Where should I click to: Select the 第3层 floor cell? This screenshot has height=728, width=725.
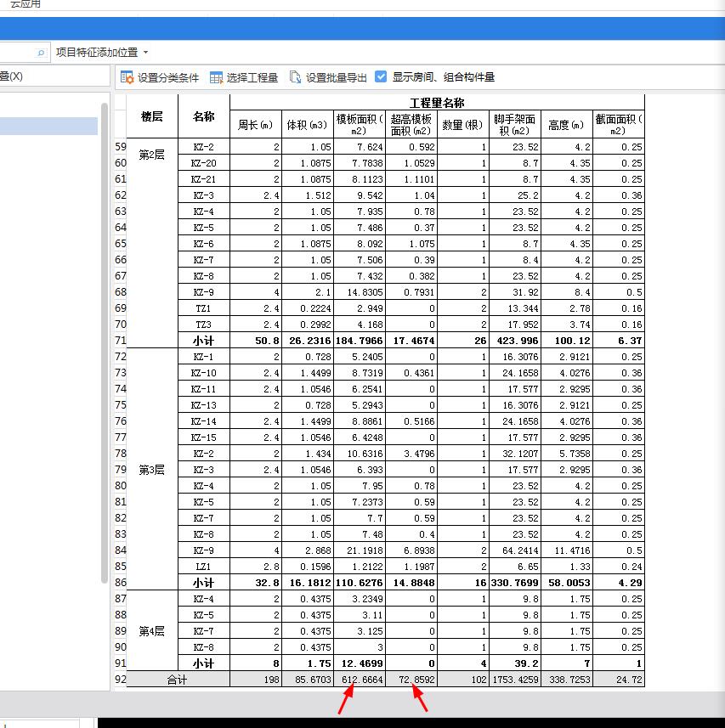[x=152, y=469]
